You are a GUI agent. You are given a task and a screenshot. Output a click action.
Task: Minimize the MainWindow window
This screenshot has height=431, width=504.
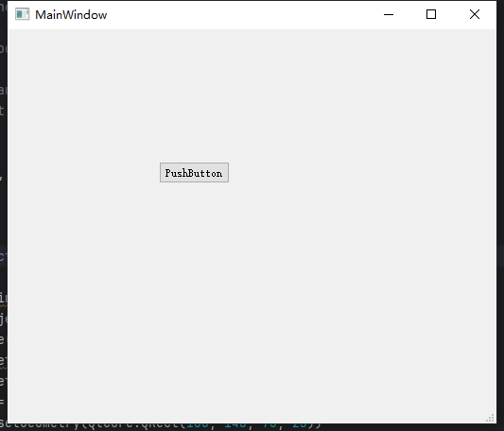(x=389, y=14)
